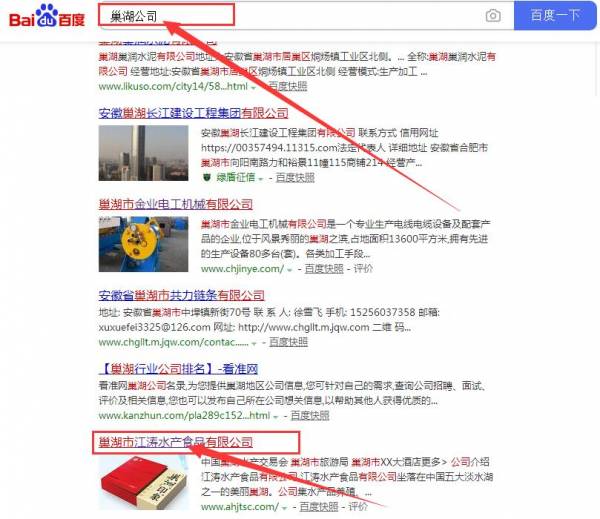This screenshot has height=519, width=600.
Task: Click 评价 next to www.ahjtsc.com/
Action: 358,507
